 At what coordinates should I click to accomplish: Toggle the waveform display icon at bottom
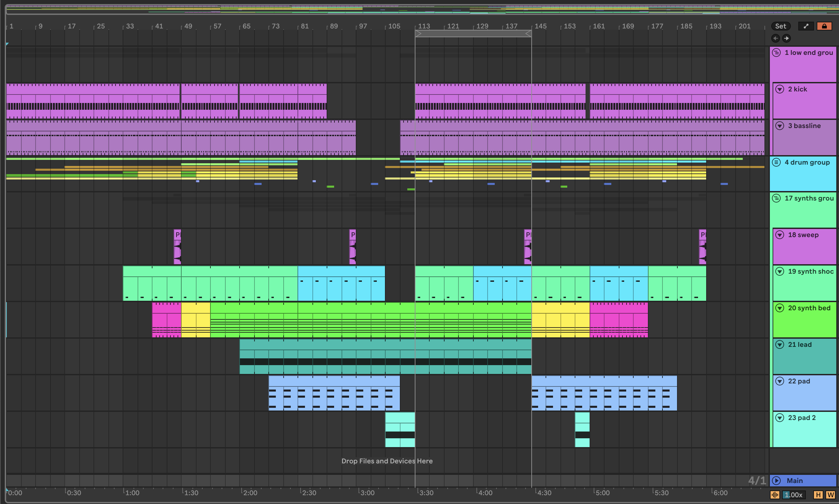775,495
